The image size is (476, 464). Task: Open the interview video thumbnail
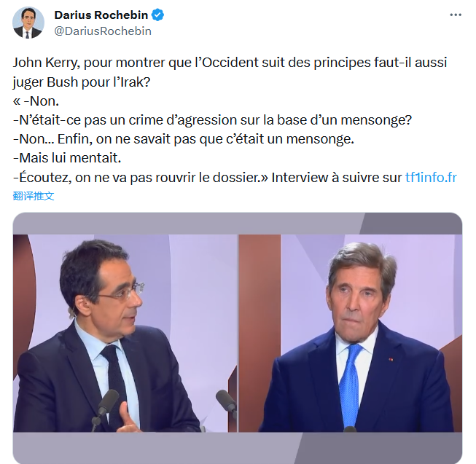click(x=238, y=338)
